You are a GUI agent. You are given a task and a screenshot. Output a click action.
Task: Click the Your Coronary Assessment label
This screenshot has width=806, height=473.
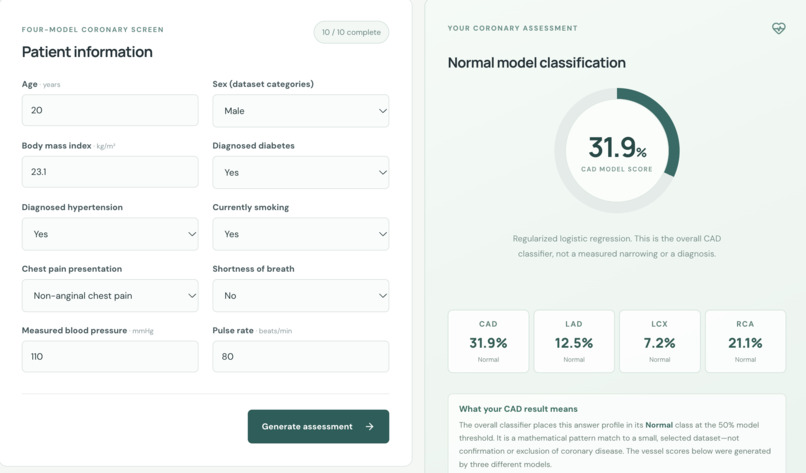pos(512,28)
